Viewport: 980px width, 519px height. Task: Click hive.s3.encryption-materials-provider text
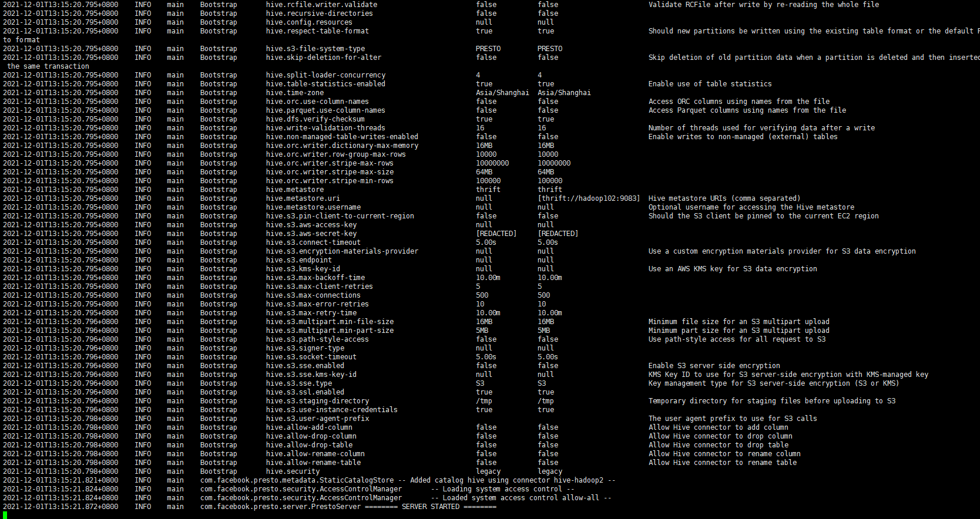tap(342, 251)
